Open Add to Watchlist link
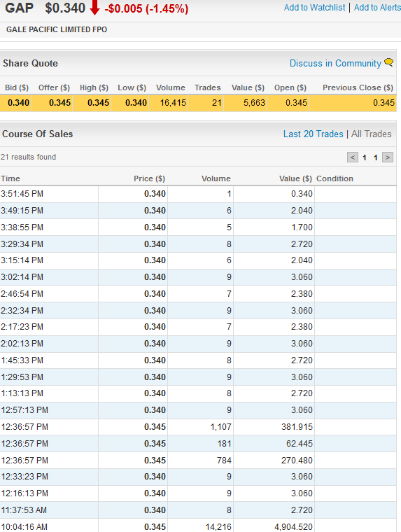This screenshot has height=532, width=401. pos(314,8)
